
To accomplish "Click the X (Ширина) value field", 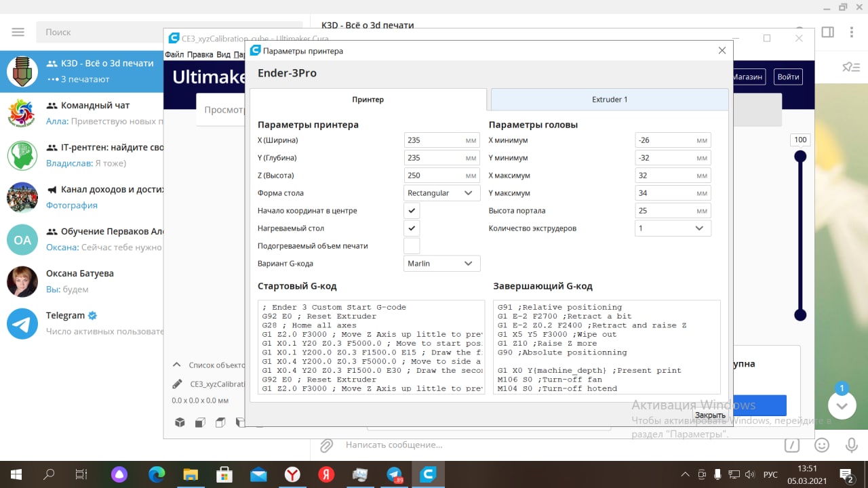I will tap(442, 140).
